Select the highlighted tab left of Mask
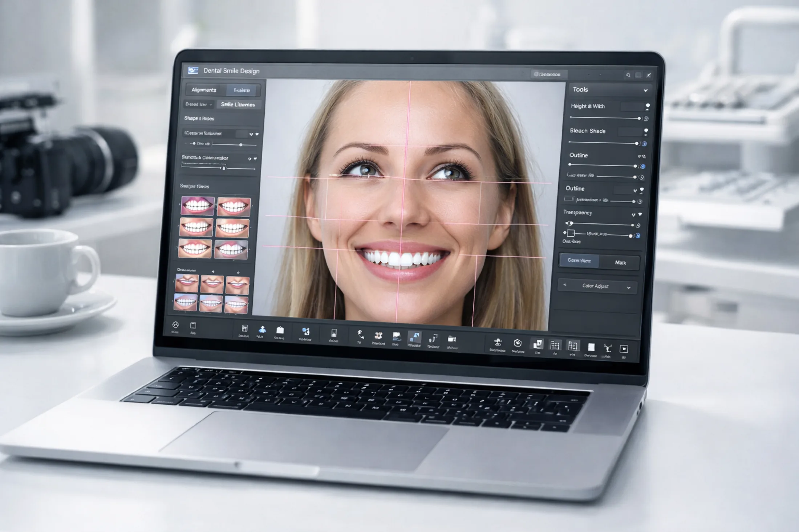Viewport: 799px width, 532px height. pos(579,261)
